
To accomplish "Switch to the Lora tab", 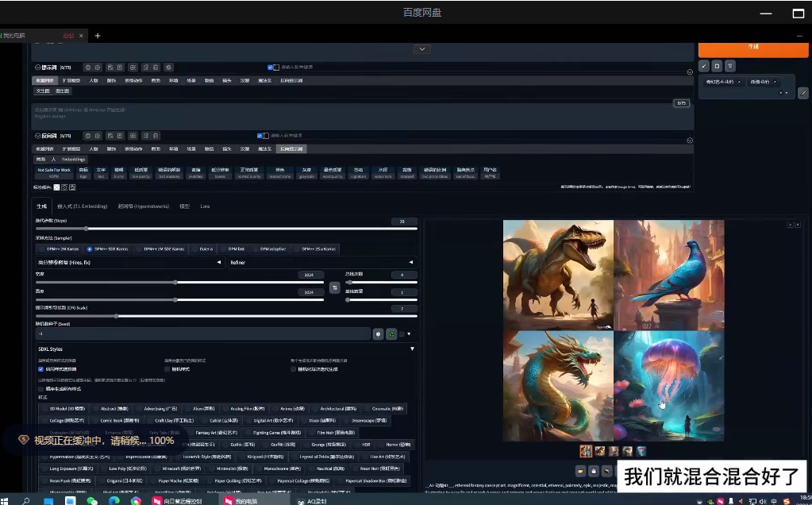I will (205, 206).
